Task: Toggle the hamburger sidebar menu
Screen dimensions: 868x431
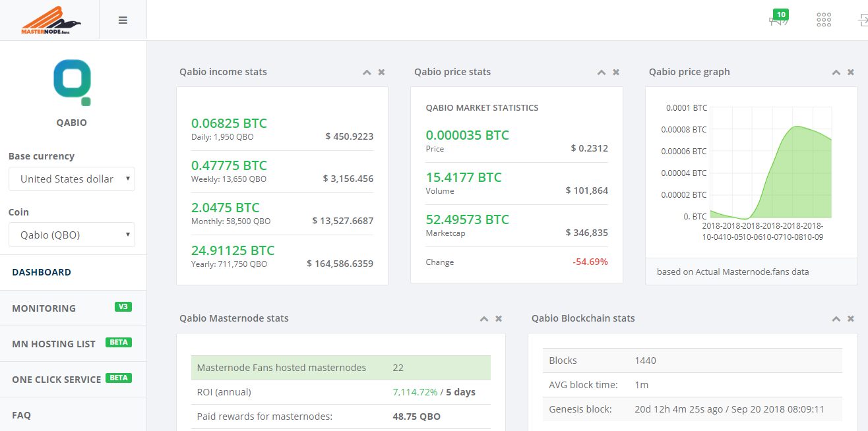Action: 123,20
